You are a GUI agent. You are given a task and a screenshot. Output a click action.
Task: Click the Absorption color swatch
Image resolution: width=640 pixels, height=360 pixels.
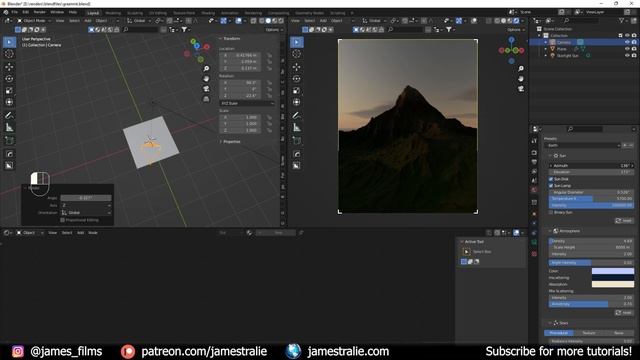point(613,284)
